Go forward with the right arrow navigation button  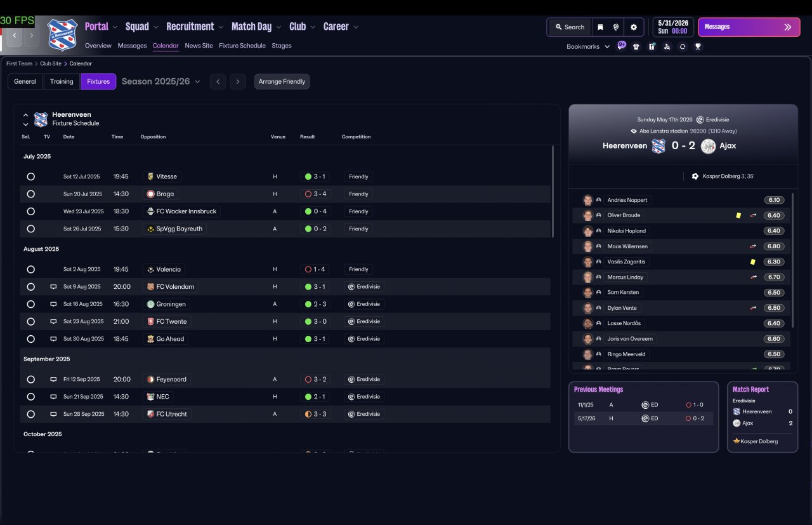point(31,36)
